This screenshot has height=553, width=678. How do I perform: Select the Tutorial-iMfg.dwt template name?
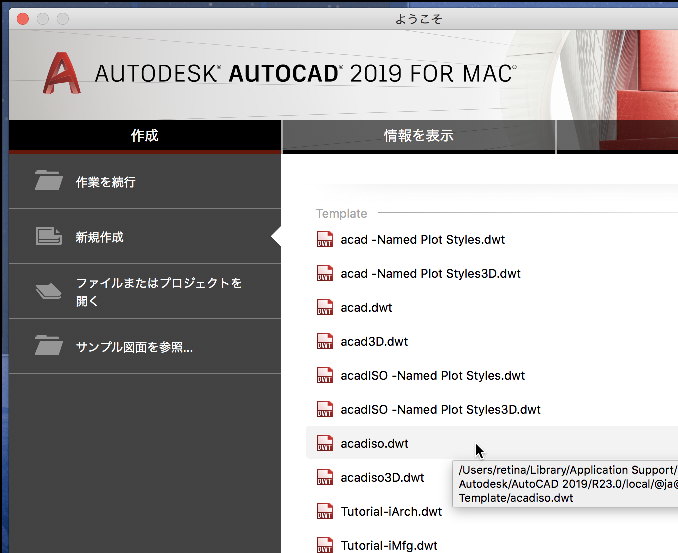click(x=389, y=545)
